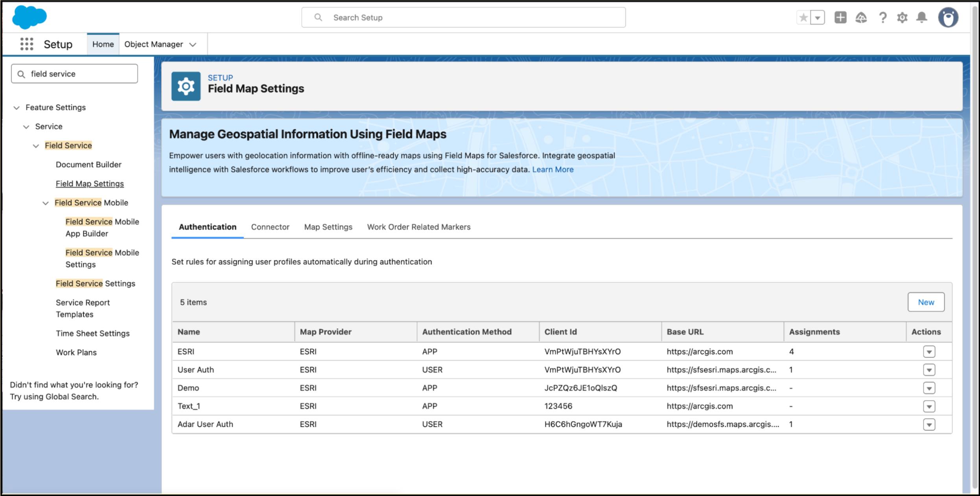Click the Search Setup input field
Screen dimensions: 980x496
(464, 17)
